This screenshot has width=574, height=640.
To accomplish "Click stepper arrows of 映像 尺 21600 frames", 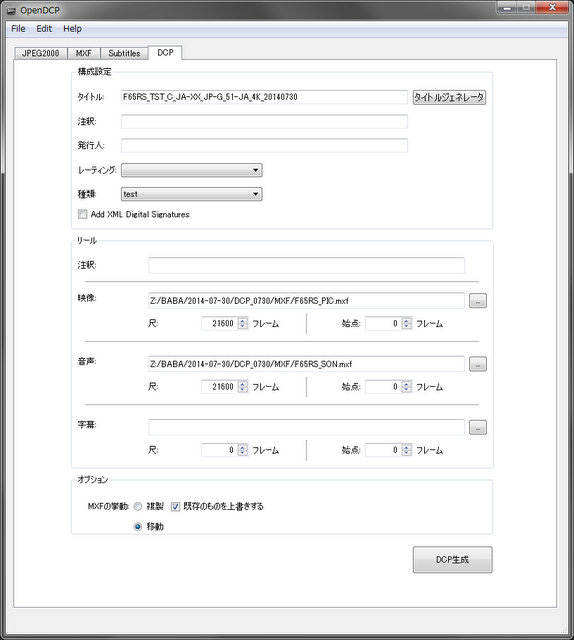I will (243, 323).
